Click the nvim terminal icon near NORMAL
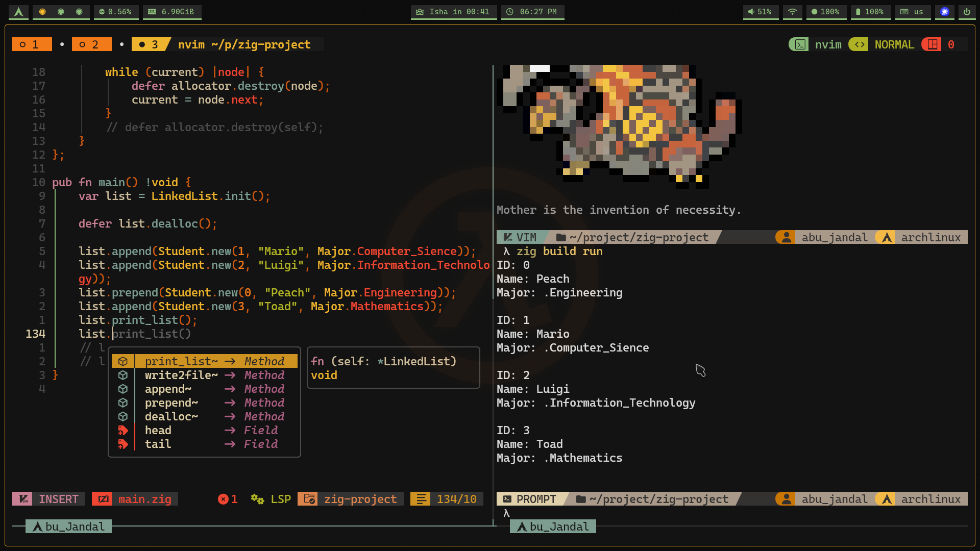Screen dimensions: 980x551 (x=799, y=44)
